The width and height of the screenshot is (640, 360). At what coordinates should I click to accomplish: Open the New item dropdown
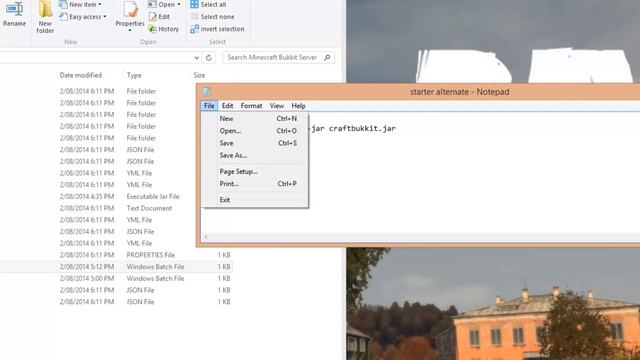point(80,4)
